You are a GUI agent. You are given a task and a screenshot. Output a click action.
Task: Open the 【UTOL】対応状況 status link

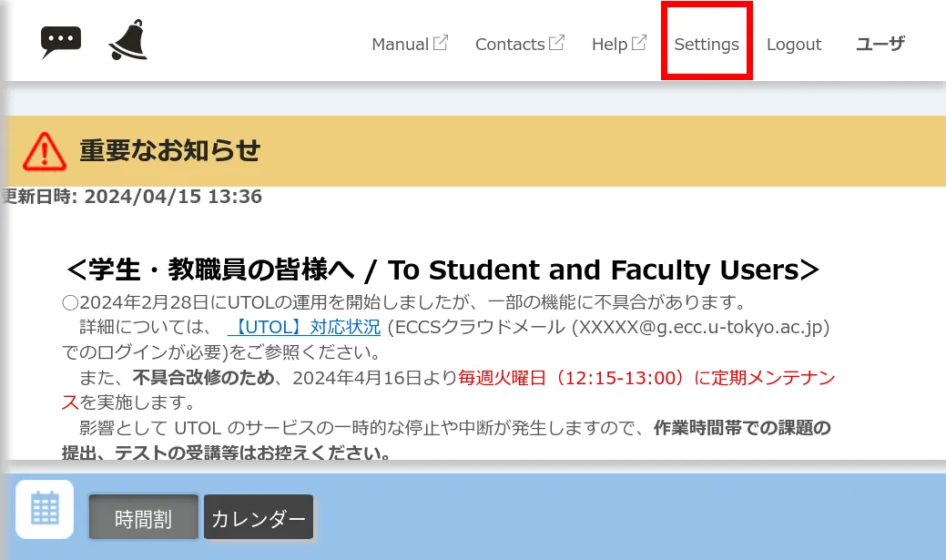(x=305, y=329)
